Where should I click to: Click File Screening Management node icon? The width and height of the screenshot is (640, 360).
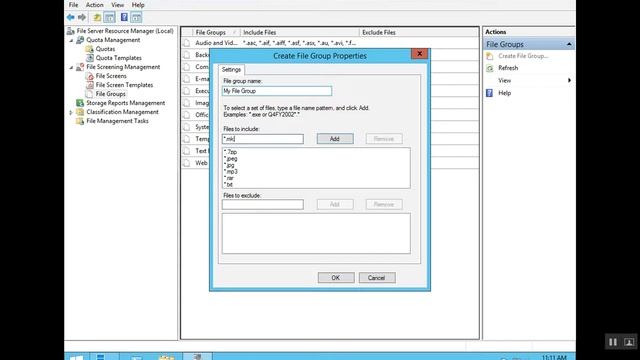click(80, 67)
